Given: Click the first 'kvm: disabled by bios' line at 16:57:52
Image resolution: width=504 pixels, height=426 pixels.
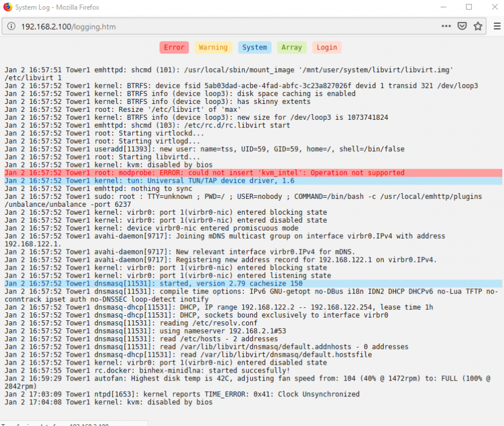Looking at the screenshot, I should (x=109, y=165).
